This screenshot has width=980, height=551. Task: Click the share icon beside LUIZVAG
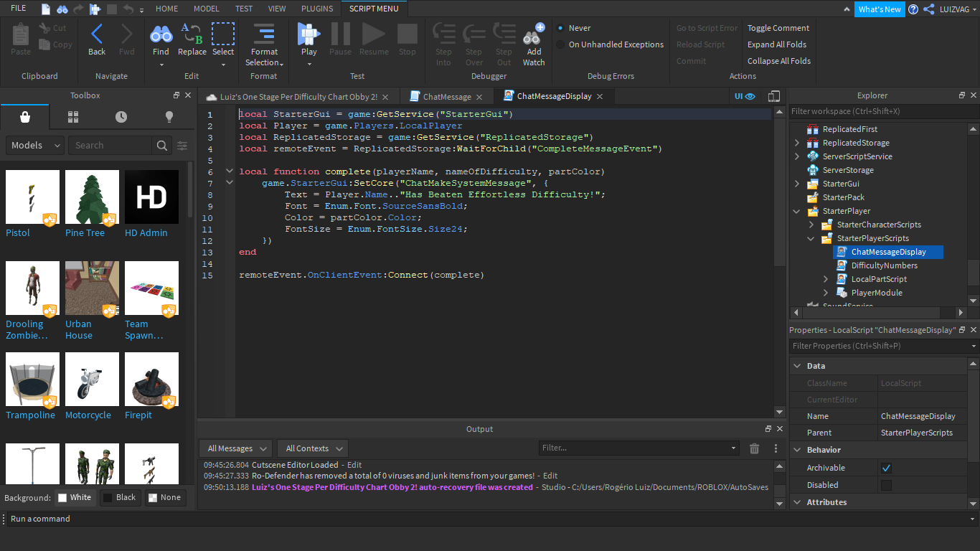click(929, 9)
